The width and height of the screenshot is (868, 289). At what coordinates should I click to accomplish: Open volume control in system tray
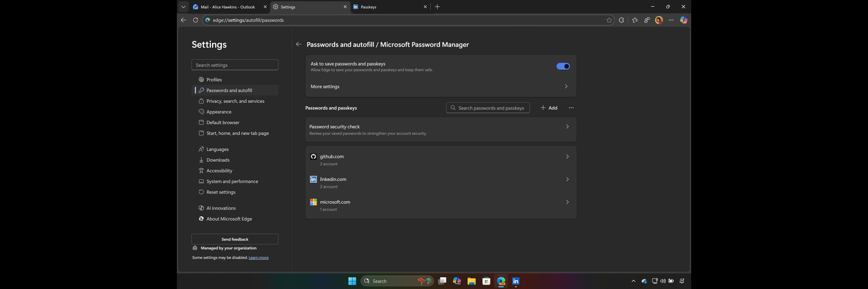click(663, 281)
